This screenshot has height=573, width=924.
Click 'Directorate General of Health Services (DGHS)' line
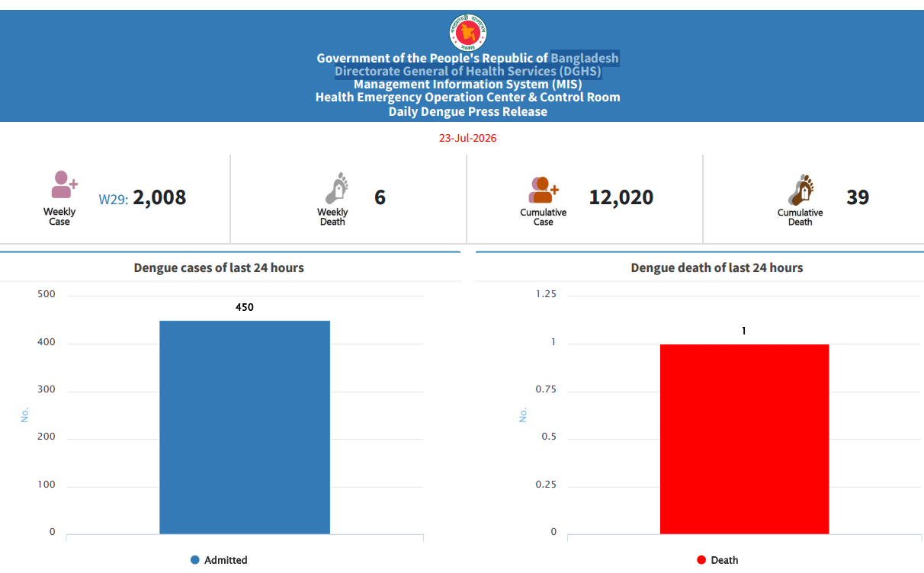(468, 72)
